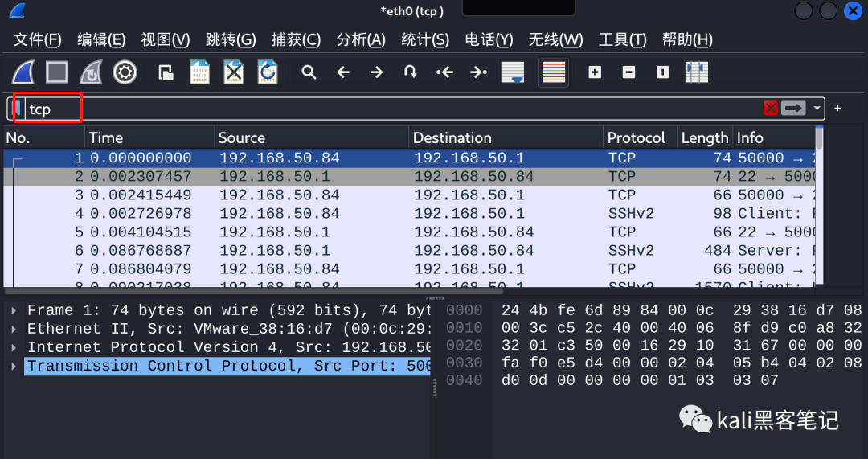This screenshot has height=459, width=868.
Task: Start capture with the blue shark fin icon
Action: [x=23, y=72]
